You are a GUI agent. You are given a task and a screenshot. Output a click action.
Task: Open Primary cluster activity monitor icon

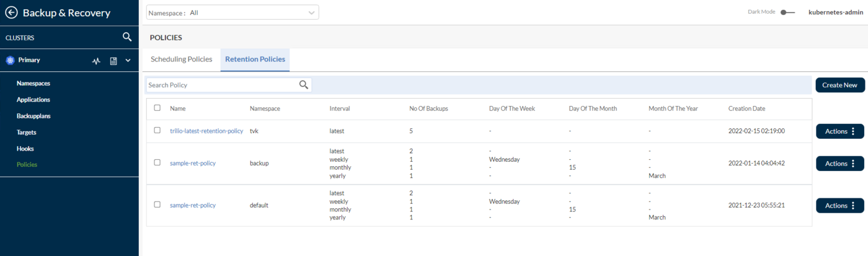coord(96,61)
